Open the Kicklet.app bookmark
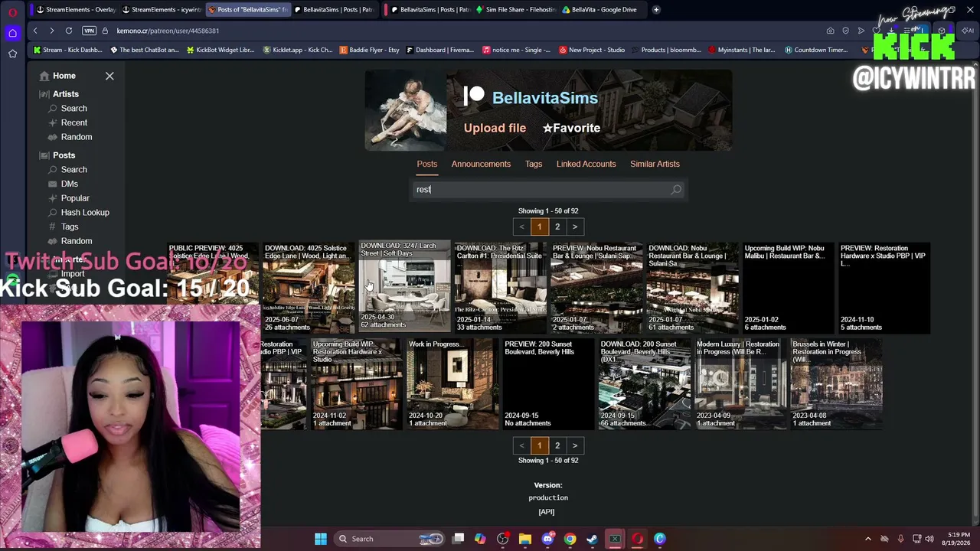 coord(298,50)
